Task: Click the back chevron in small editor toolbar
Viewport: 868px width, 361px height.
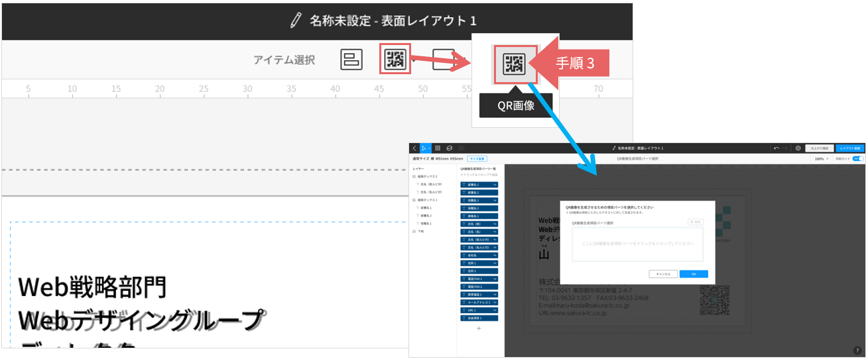Action: (414, 148)
